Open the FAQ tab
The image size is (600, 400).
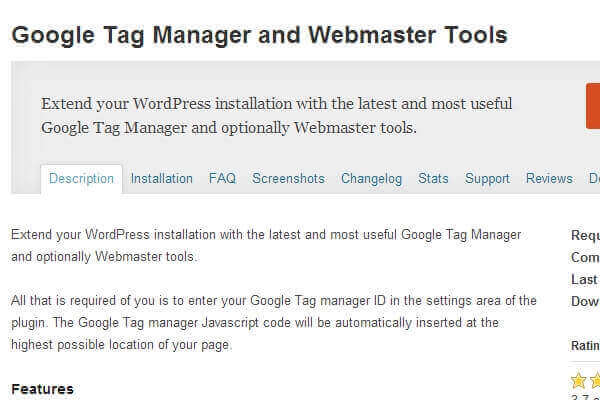[x=222, y=179]
